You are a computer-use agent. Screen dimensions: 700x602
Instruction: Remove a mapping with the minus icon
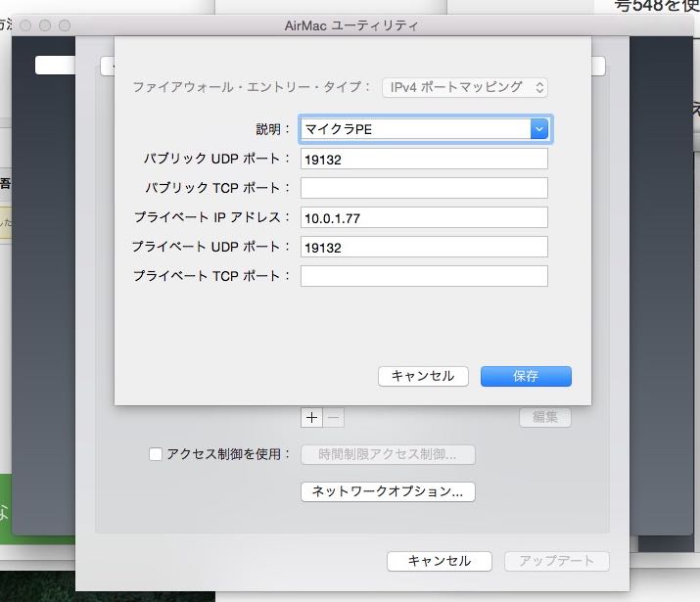334,418
